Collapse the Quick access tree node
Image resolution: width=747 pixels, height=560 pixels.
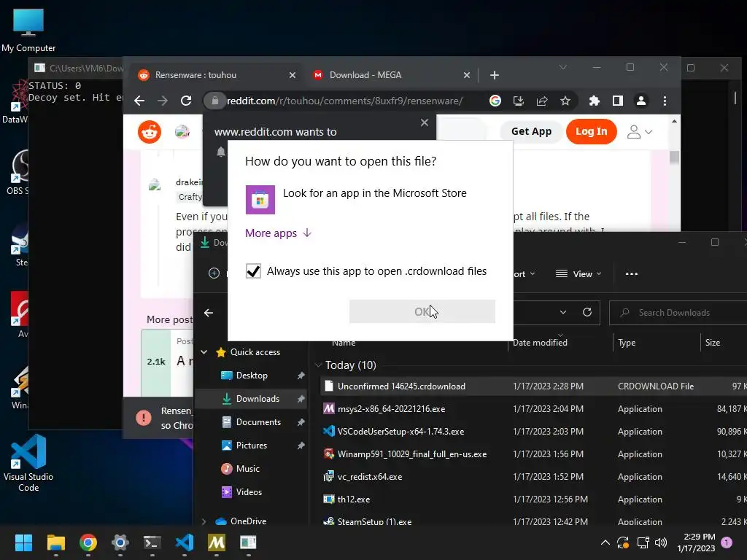point(204,352)
